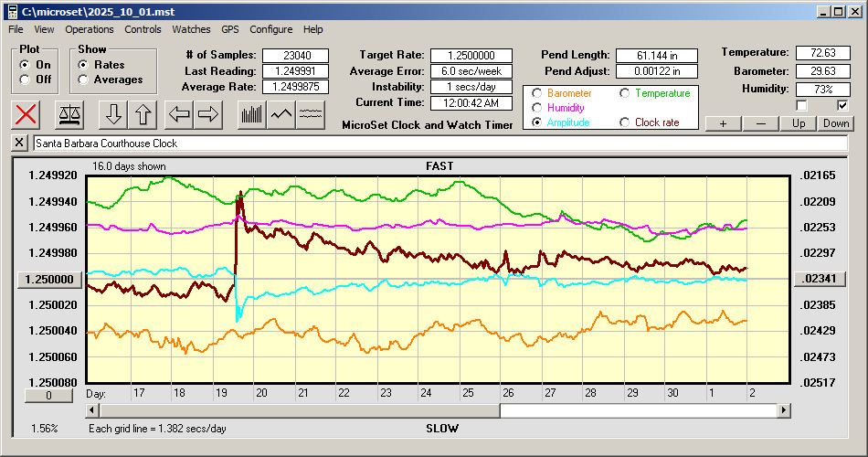Open the Configure menu

271,29
